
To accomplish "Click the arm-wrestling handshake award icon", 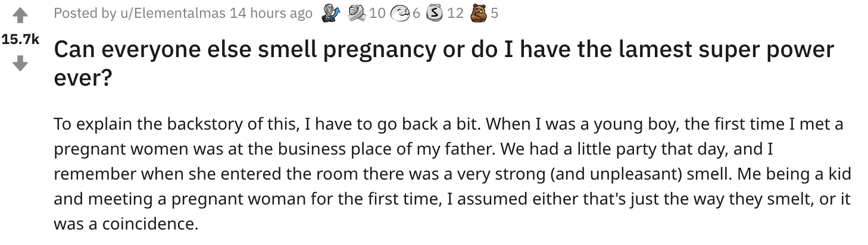I will tap(355, 13).
